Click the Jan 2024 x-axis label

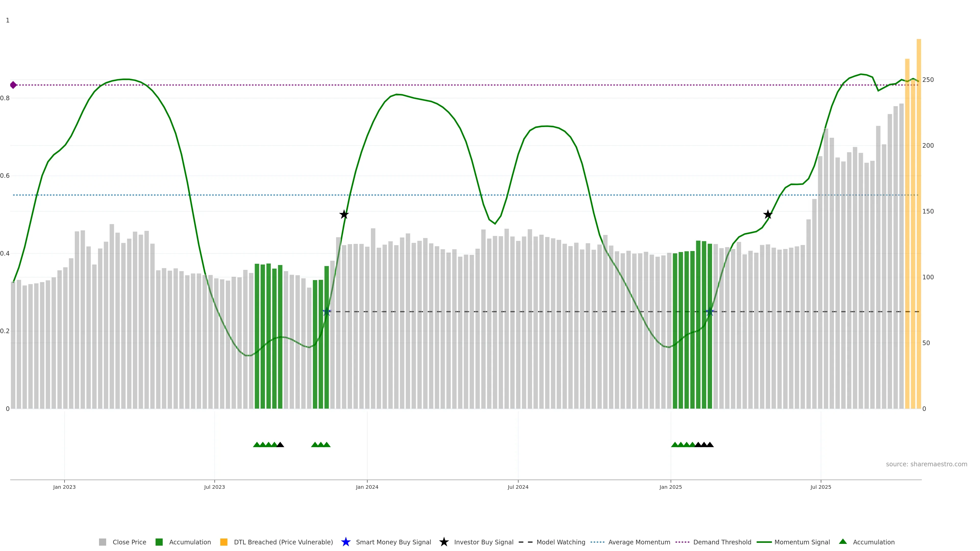pyautogui.click(x=367, y=487)
